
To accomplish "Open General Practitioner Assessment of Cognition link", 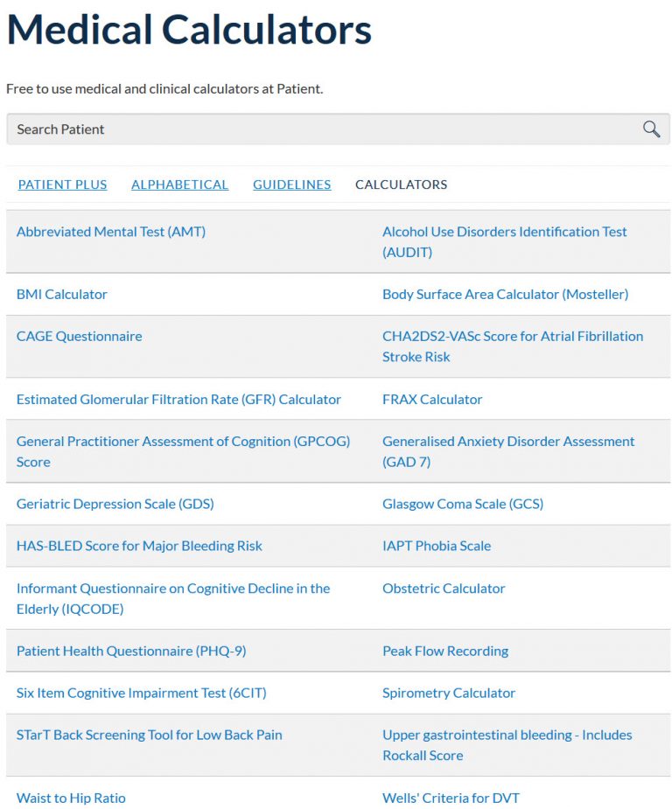I will pos(183,451).
